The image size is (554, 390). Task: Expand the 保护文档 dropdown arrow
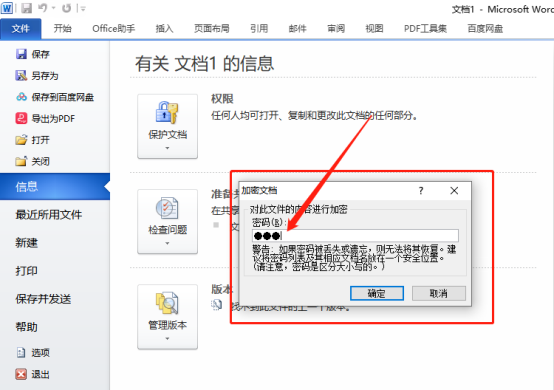(x=167, y=148)
